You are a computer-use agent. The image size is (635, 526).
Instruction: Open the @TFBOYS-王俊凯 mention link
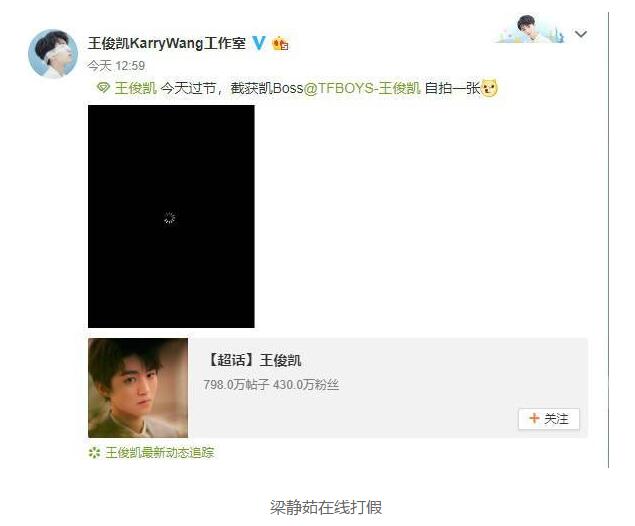pyautogui.click(x=362, y=88)
